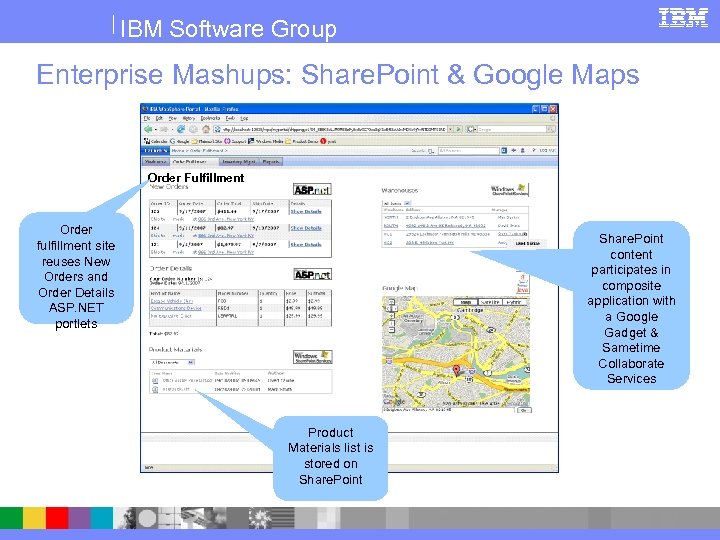Open the Windows Media bookmark
This screenshot has height=540, width=720.
[265, 141]
